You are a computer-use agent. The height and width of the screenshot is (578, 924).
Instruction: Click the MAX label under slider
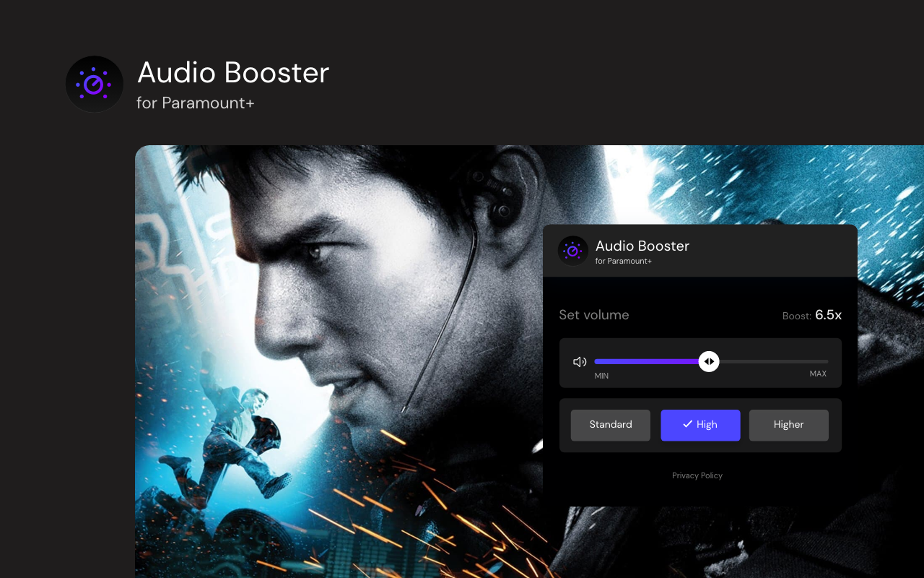[818, 374]
